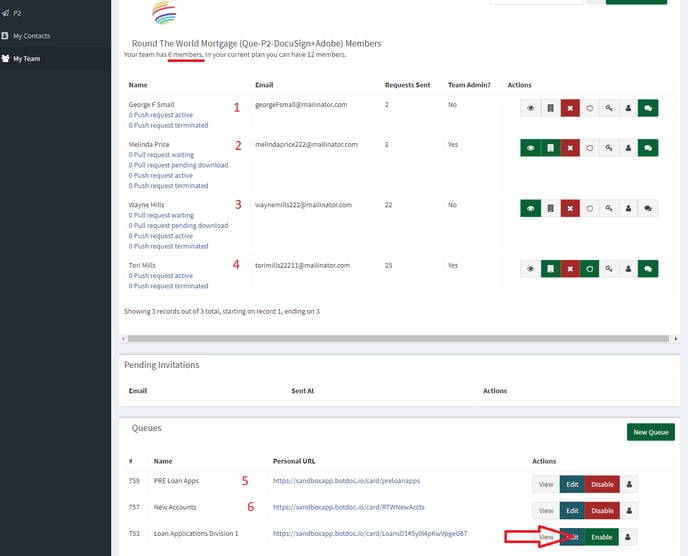Click the building icon for George F Small

click(550, 108)
